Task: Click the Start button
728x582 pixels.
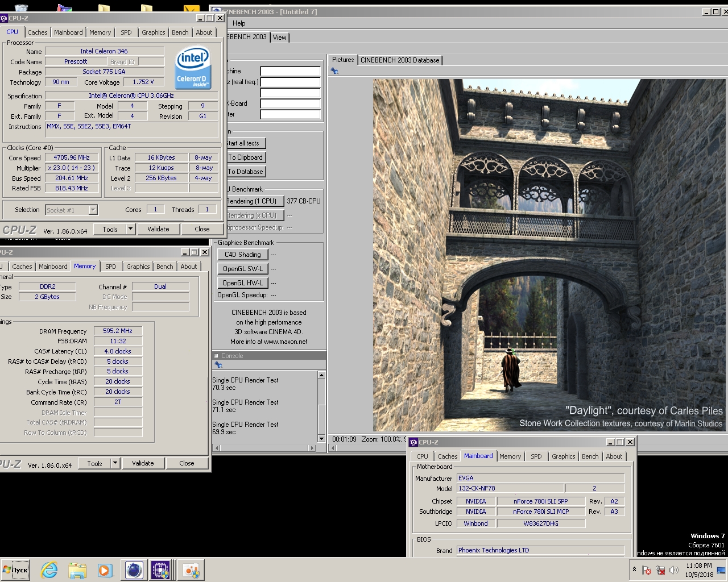Action: point(15,570)
